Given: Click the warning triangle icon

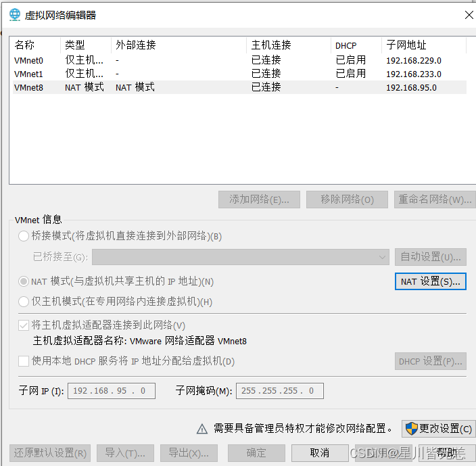Looking at the screenshot, I should click(202, 429).
